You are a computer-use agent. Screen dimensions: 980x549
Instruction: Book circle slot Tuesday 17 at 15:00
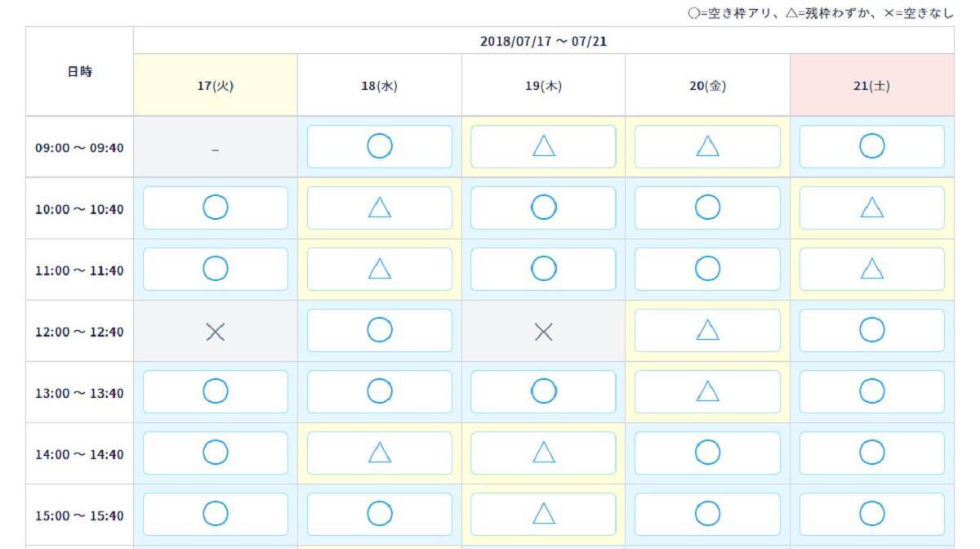pos(215,514)
